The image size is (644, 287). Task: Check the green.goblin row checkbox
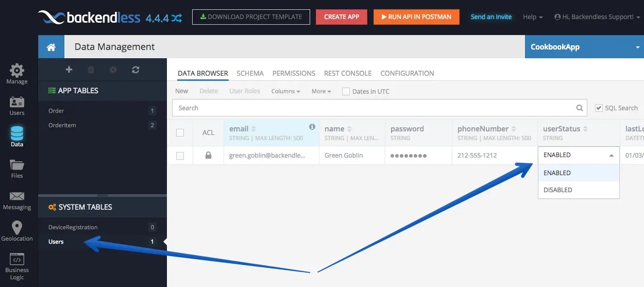[x=180, y=156]
